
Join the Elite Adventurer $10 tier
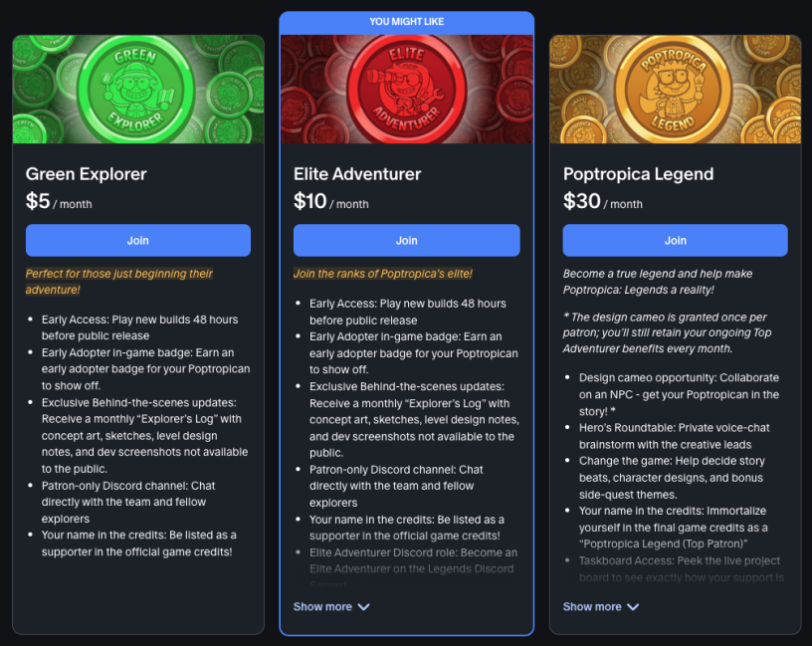click(x=406, y=241)
